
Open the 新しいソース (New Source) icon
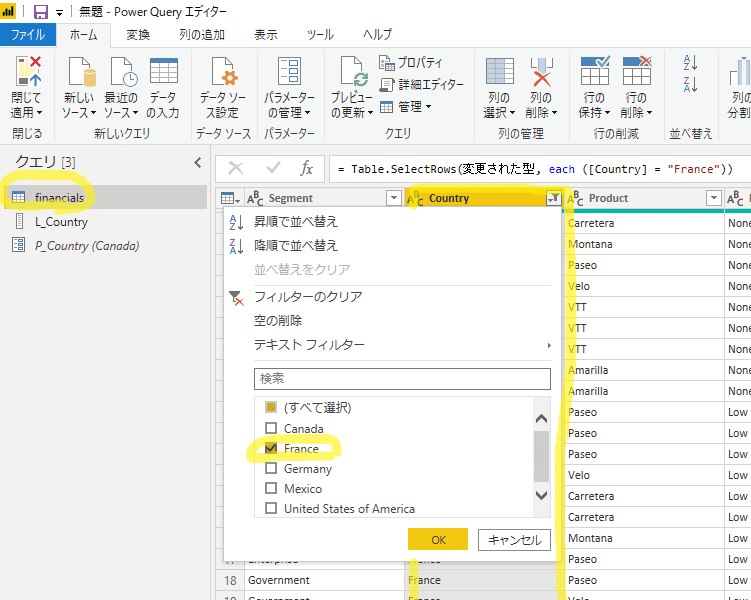(80, 72)
